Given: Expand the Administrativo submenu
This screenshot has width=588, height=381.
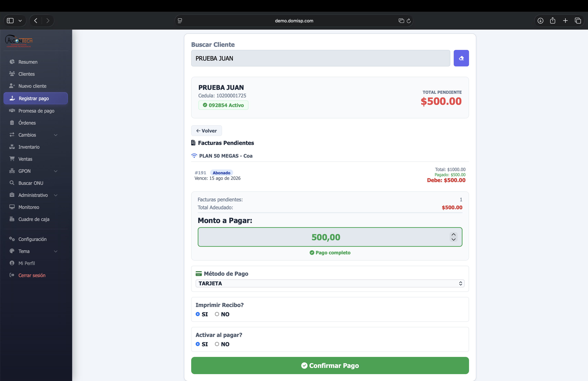Looking at the screenshot, I should (56, 195).
